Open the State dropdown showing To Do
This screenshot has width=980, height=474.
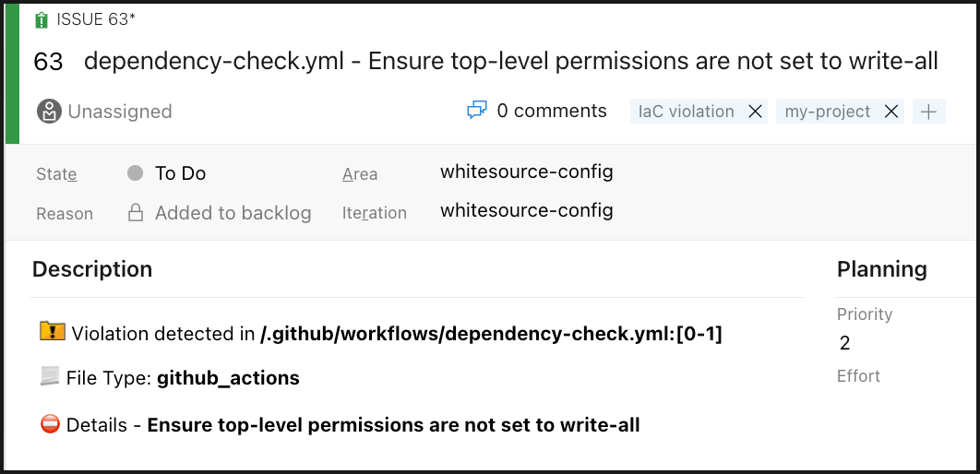click(x=180, y=173)
